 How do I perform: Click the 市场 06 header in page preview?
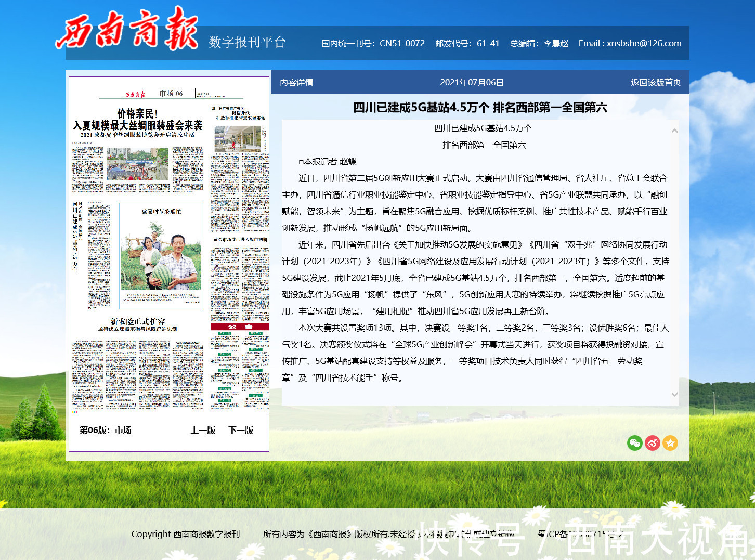(x=171, y=93)
